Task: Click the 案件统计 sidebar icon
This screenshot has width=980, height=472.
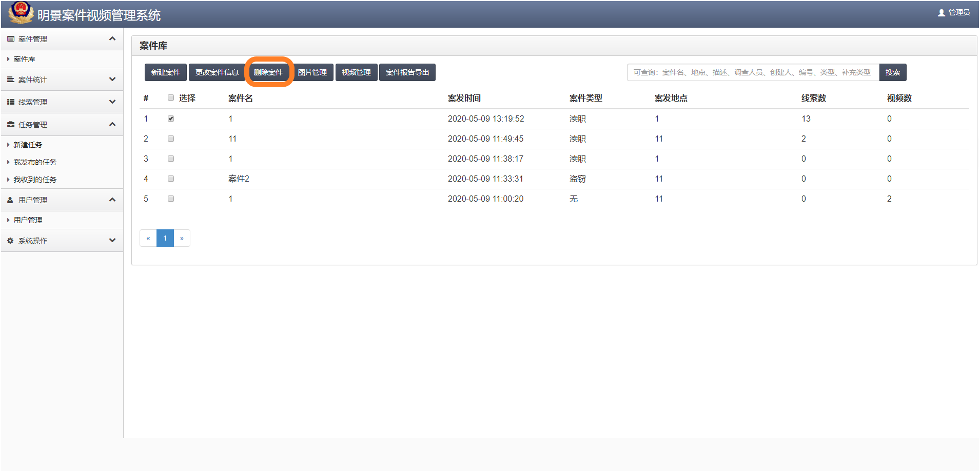Action: tap(9, 80)
